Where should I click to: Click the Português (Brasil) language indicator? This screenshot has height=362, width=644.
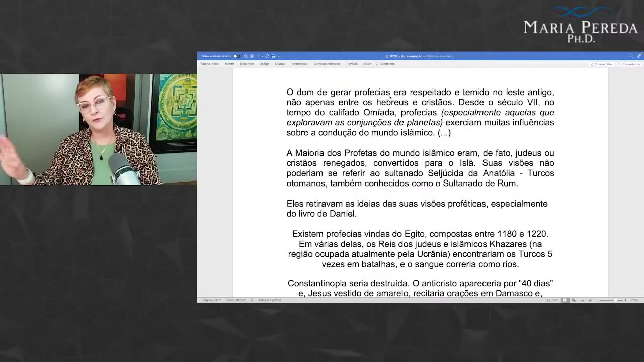[x=269, y=300]
